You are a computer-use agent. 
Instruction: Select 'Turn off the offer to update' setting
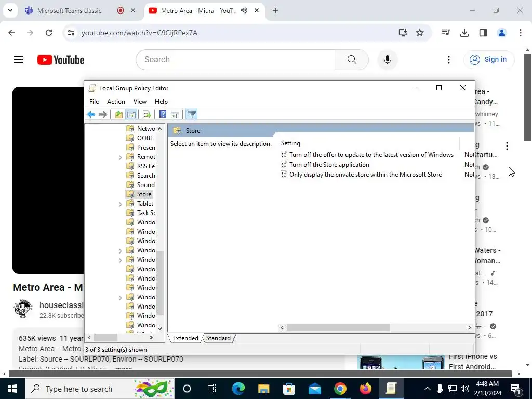[371, 155]
